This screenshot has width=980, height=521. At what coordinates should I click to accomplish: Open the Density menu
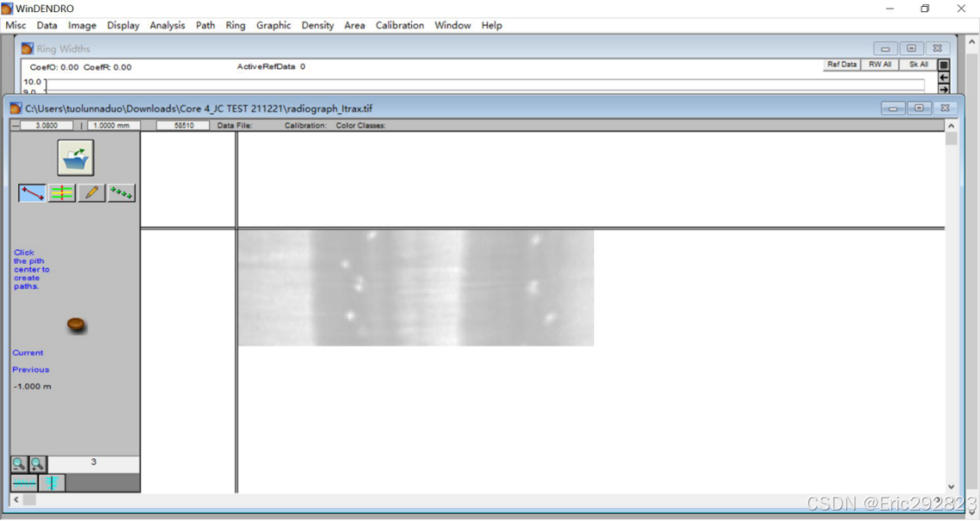317,25
